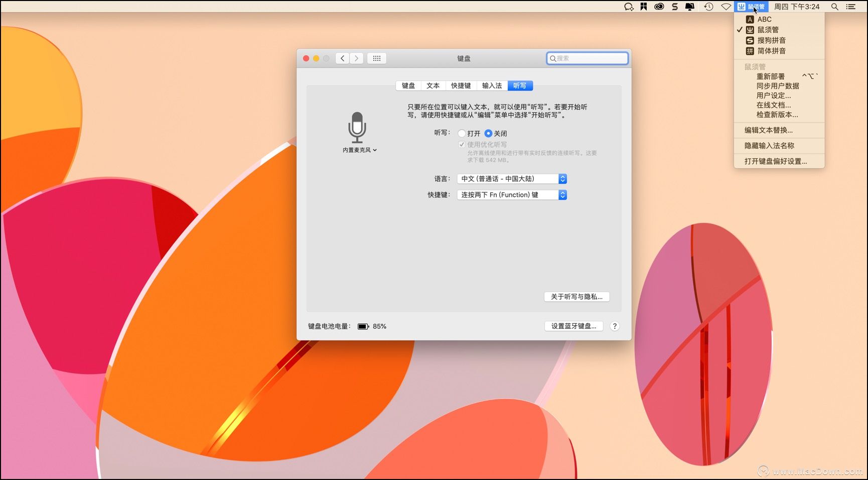Open the show-all grid icon in toolbar
Image resolution: width=868 pixels, height=480 pixels.
[x=377, y=58]
